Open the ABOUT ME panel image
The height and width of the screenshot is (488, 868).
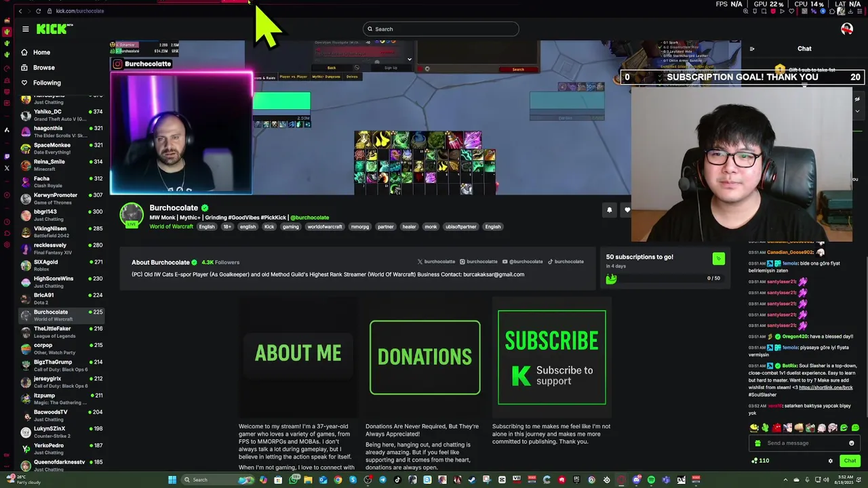pyautogui.click(x=298, y=357)
